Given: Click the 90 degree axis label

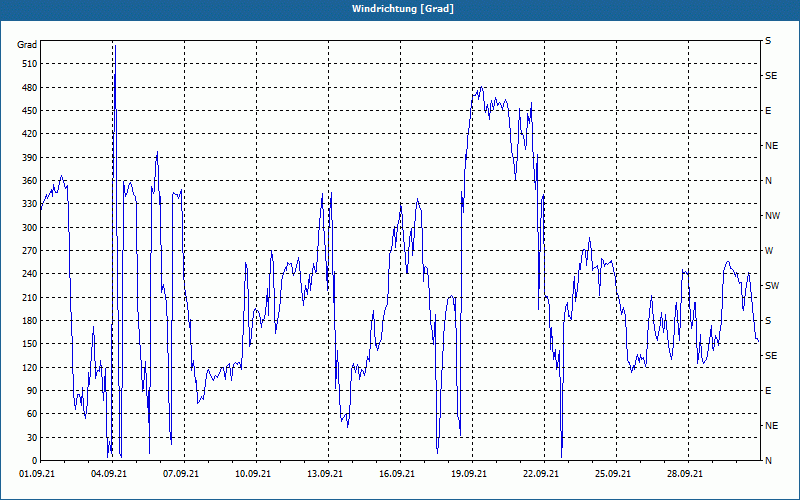Looking at the screenshot, I should tap(32, 391).
